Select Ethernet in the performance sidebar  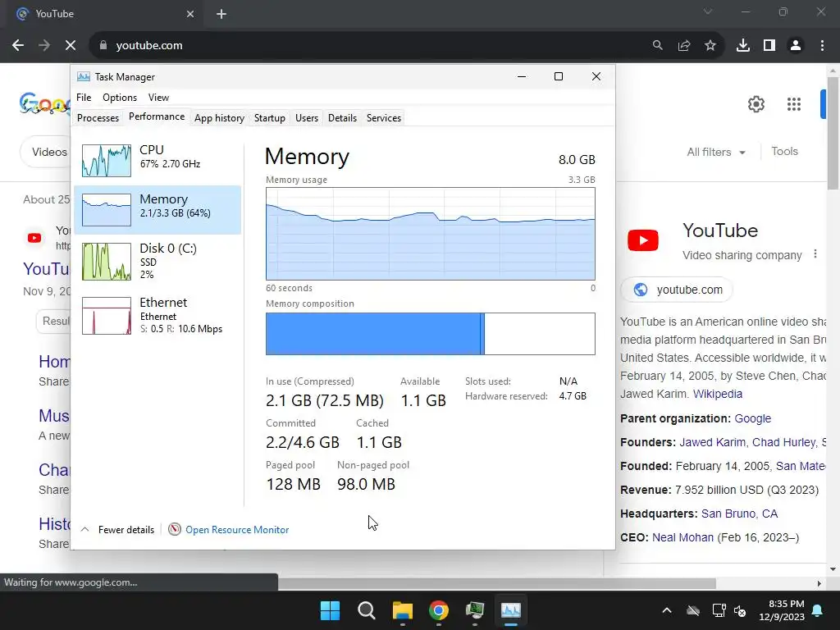pos(158,316)
